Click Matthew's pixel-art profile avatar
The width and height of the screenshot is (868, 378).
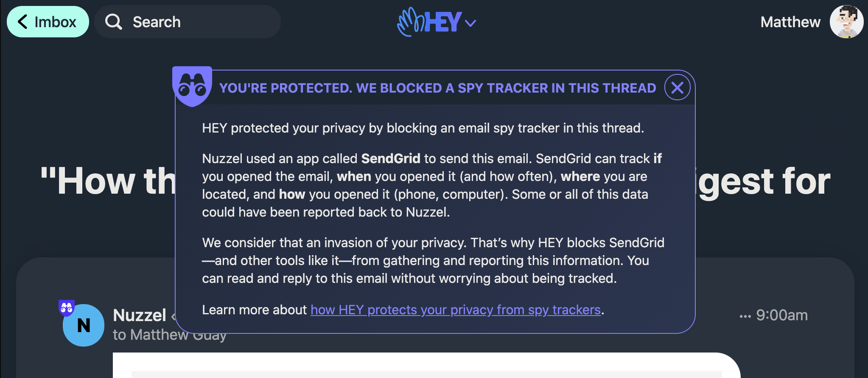(846, 22)
